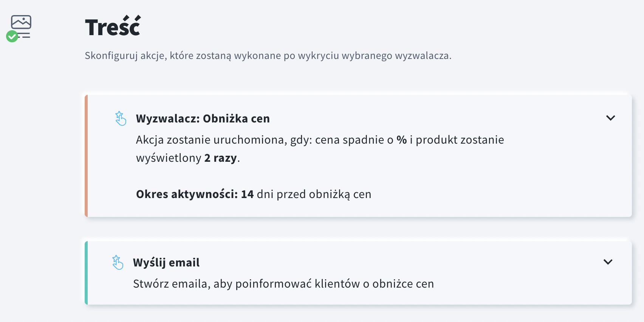
Task: Click the text-lines part of the content icon
Action: point(25,35)
